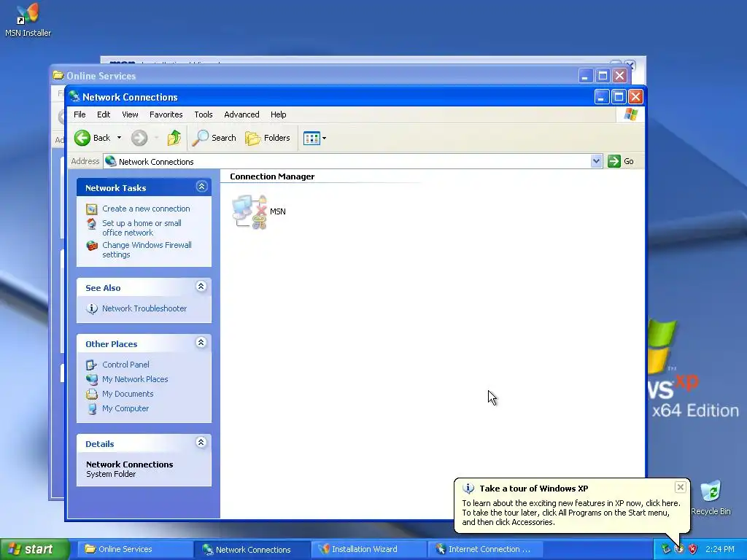Screen dimensions: 747x560
Task: Collapse the Details panel
Action: tap(201, 443)
